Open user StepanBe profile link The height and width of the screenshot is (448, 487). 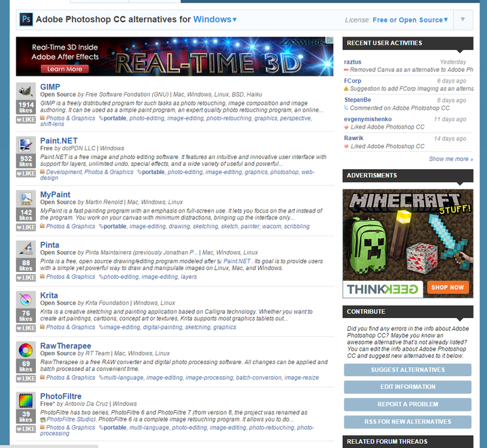click(x=358, y=99)
